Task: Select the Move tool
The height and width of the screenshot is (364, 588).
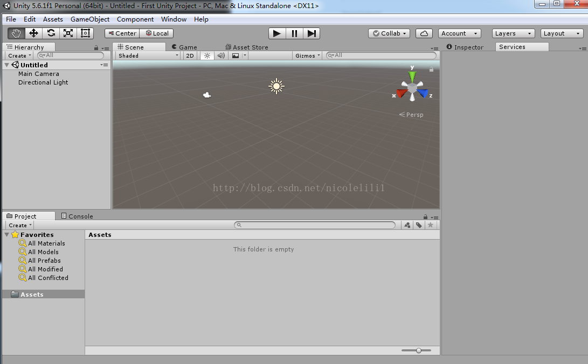Action: click(x=33, y=33)
